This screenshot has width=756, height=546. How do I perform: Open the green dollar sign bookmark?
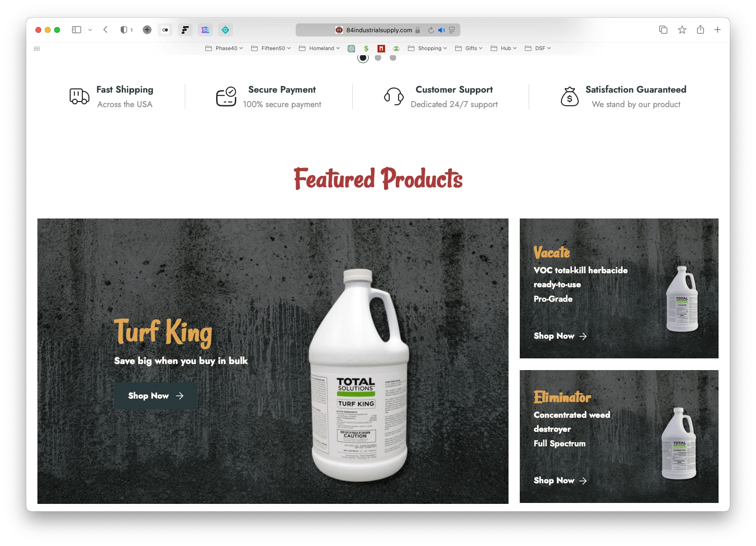coord(366,48)
